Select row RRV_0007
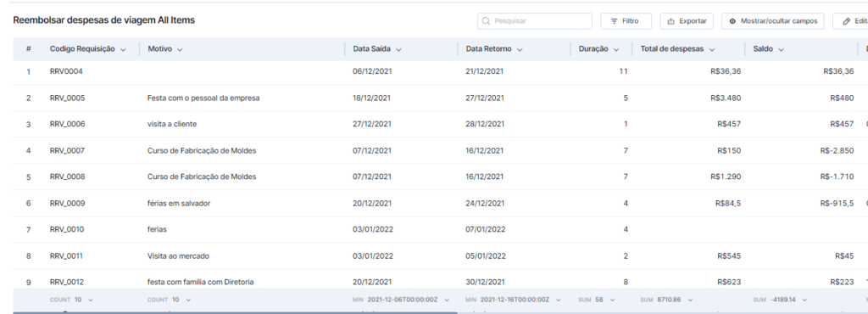 pos(440,150)
